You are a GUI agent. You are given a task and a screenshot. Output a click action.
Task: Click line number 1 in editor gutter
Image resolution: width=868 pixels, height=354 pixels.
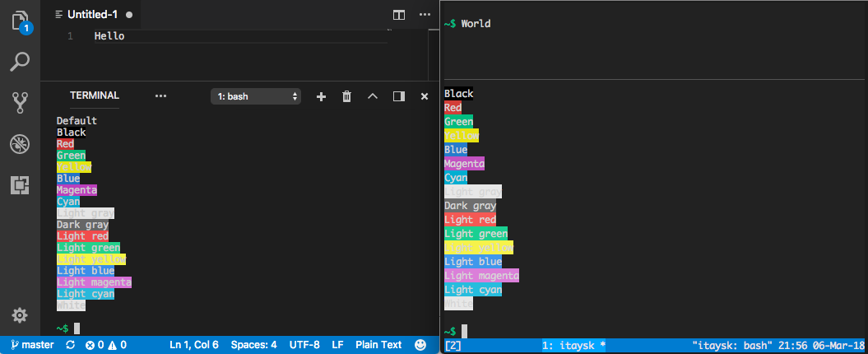(70, 36)
